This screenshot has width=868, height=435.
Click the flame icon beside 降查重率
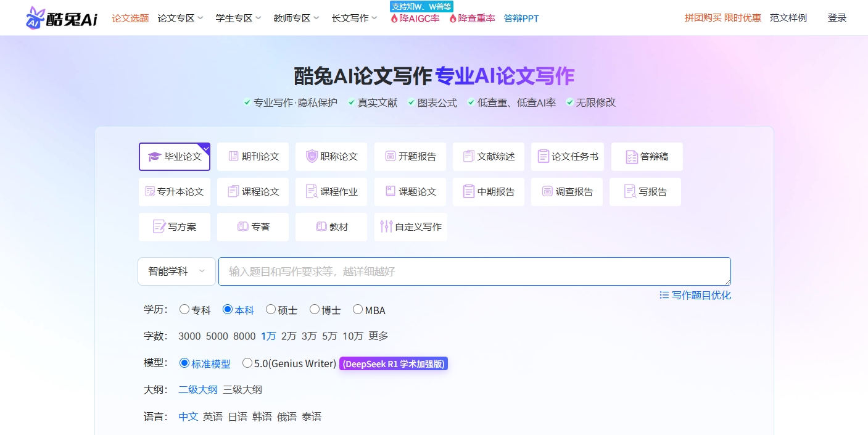[x=453, y=19]
